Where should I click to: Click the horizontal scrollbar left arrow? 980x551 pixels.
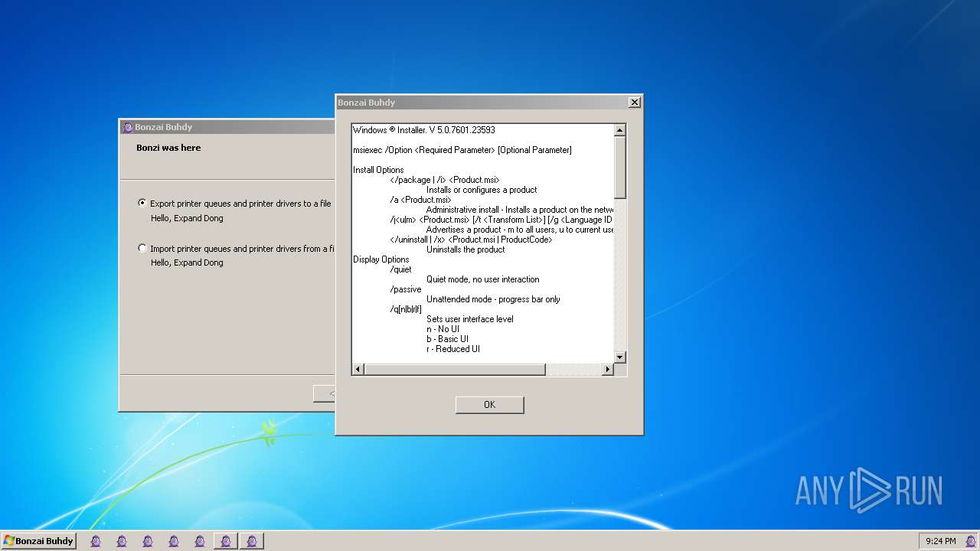coord(358,370)
